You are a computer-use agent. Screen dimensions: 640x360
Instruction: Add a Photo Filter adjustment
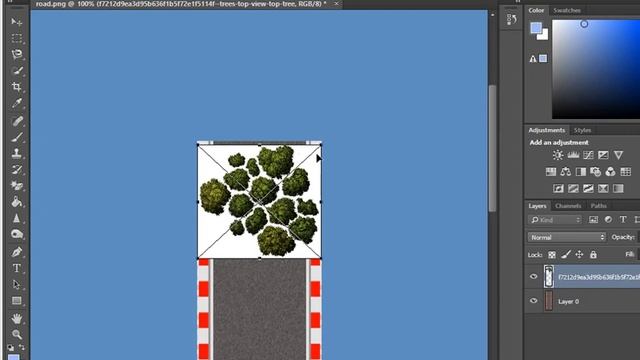coord(596,172)
